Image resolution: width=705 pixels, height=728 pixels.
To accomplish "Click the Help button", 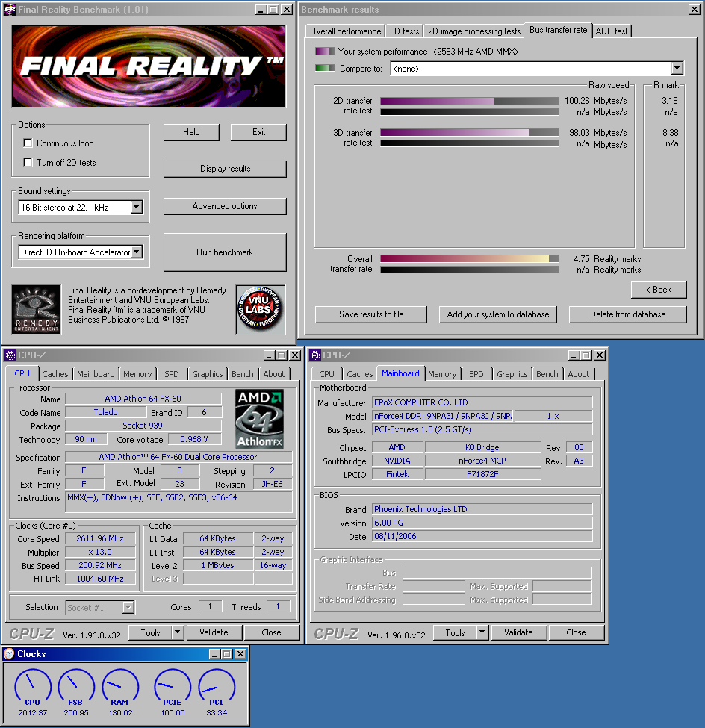I will tap(191, 132).
